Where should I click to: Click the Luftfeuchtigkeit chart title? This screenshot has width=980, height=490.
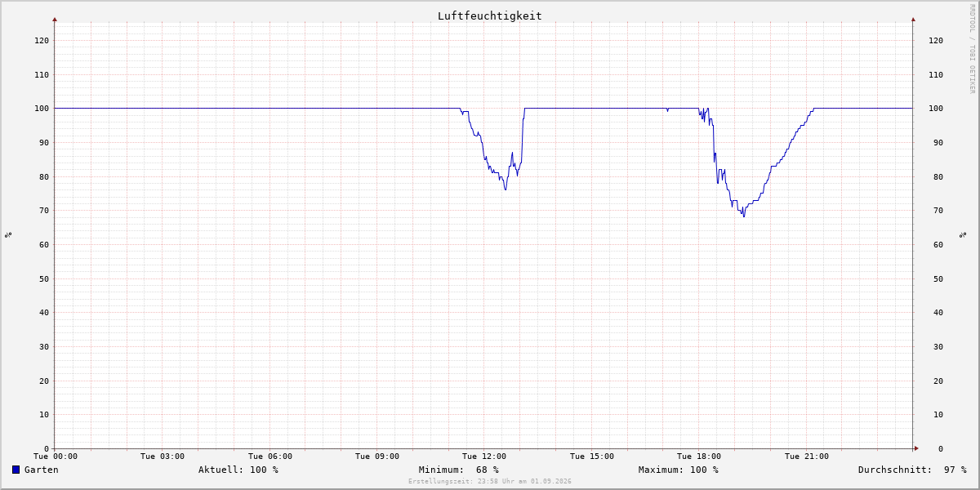pos(489,16)
